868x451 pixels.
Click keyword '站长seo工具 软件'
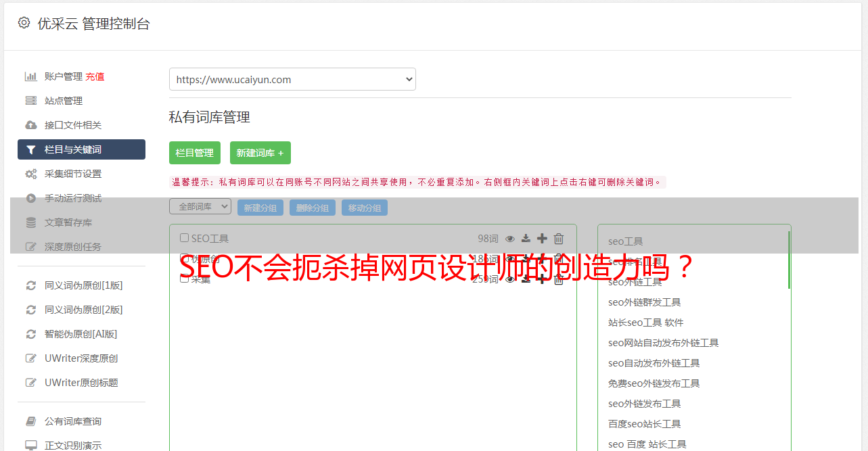pos(646,323)
